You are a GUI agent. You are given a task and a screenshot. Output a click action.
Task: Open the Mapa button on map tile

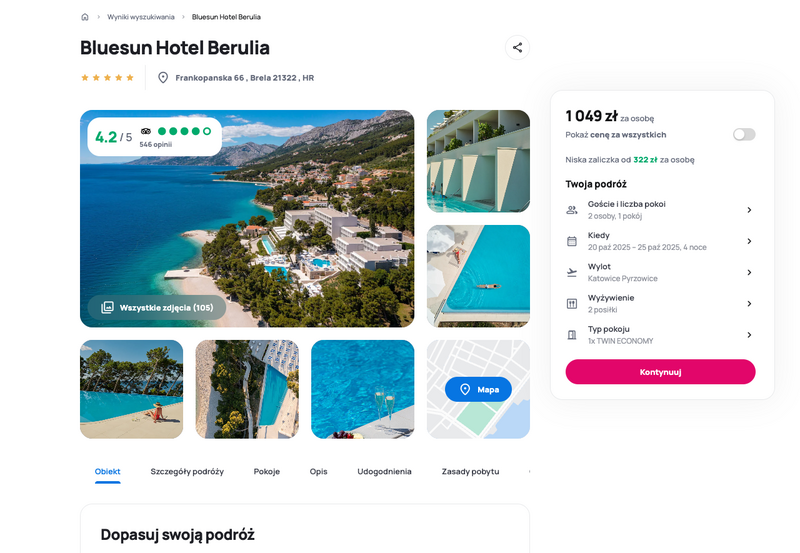(x=478, y=389)
